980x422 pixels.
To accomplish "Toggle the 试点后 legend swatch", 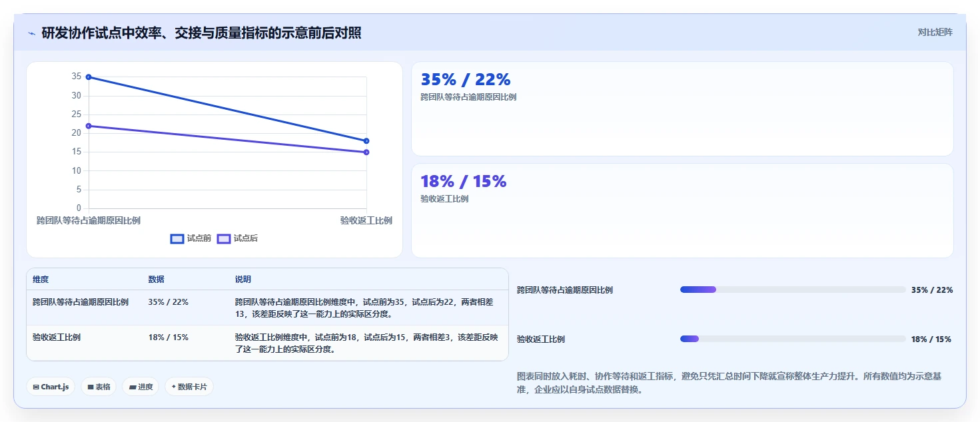I will click(x=224, y=238).
